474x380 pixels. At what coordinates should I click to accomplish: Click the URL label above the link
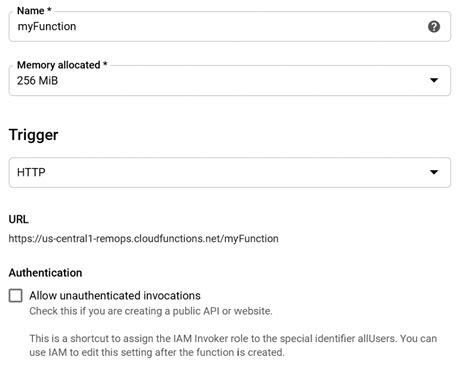click(19, 219)
